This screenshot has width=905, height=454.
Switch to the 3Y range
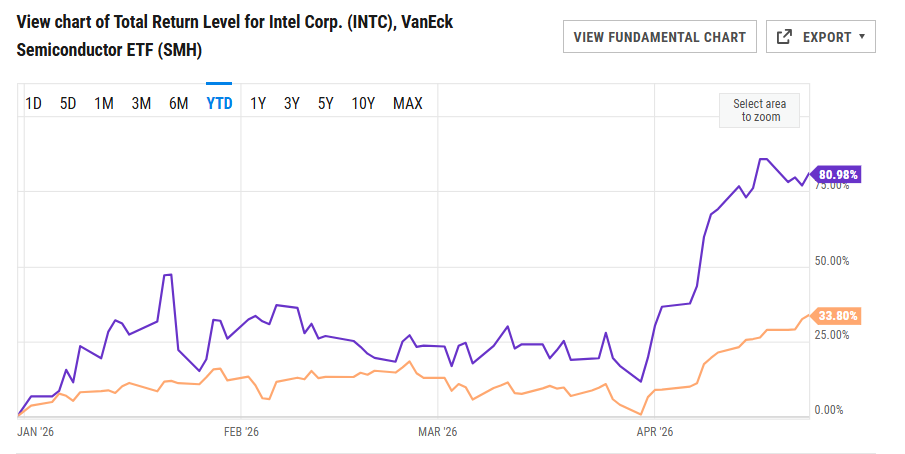[292, 103]
